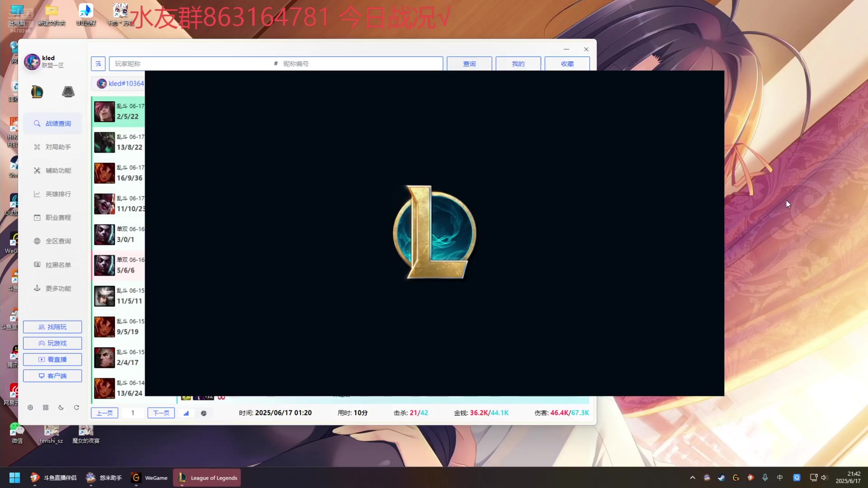Screen dimensions: 868x488
Task: Click the network tray icon
Action: [x=814, y=478]
